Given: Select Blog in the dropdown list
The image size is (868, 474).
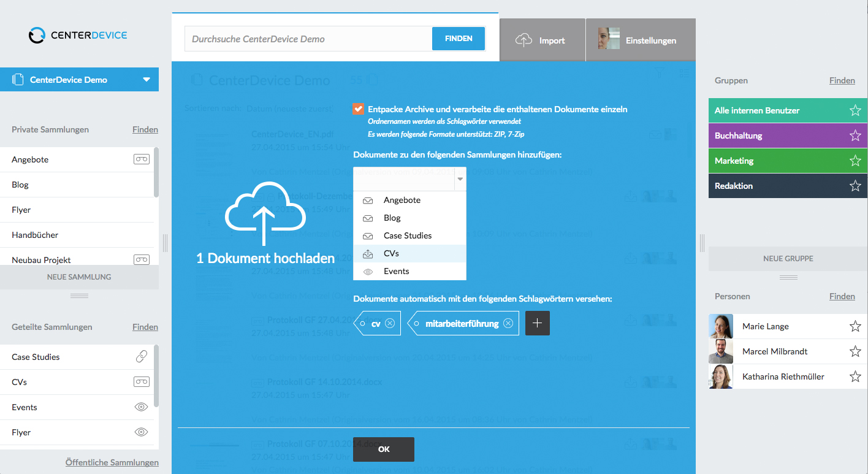Looking at the screenshot, I should (x=409, y=218).
